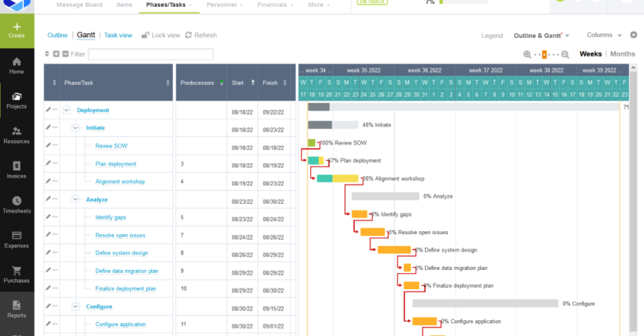Switch to Items tab
This screenshot has height=336, width=644.
click(x=124, y=5)
